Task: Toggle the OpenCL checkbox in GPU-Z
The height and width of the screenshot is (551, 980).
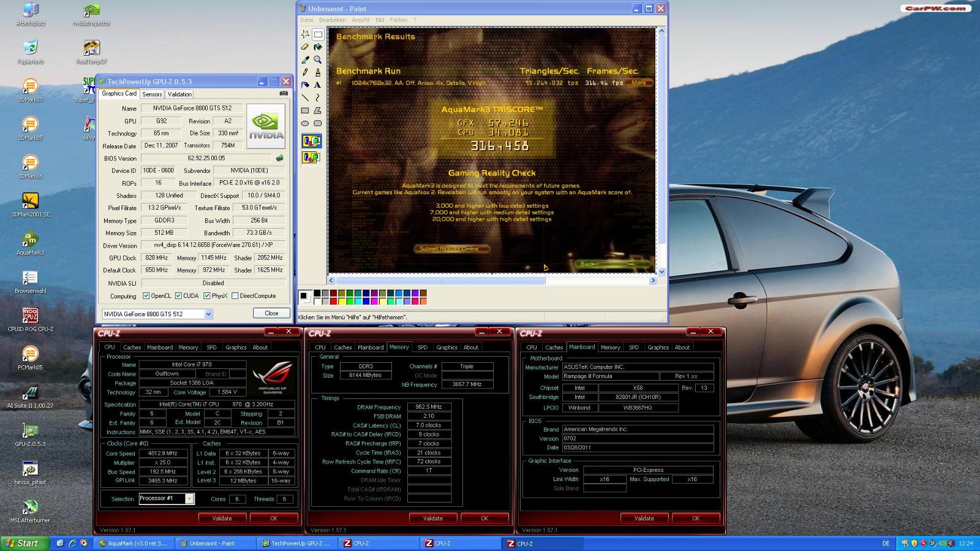Action: [146, 296]
